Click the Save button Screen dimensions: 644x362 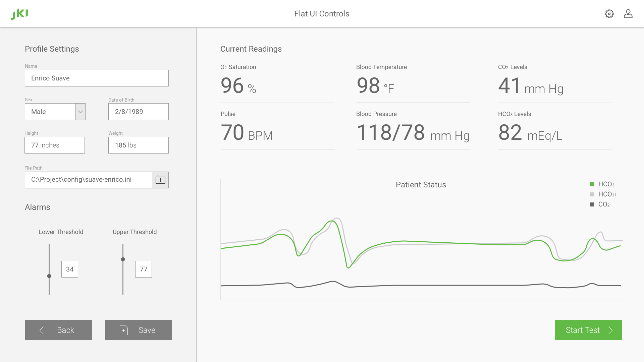(139, 330)
